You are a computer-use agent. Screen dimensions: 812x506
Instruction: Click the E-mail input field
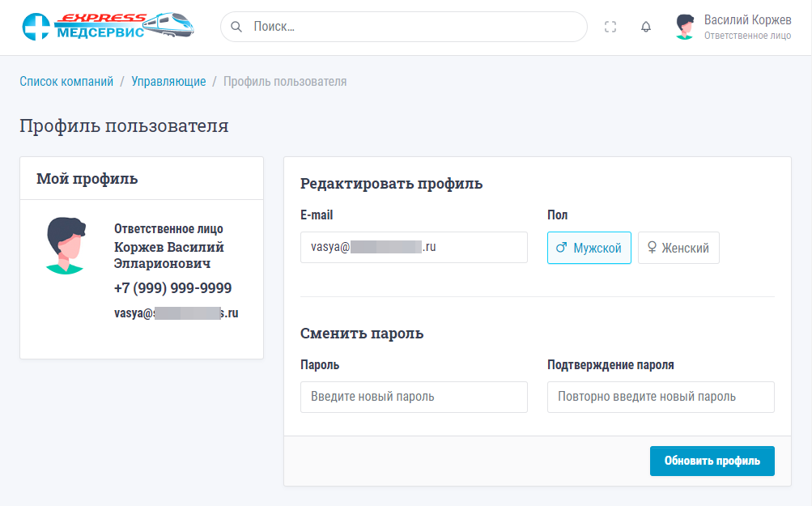pos(413,248)
